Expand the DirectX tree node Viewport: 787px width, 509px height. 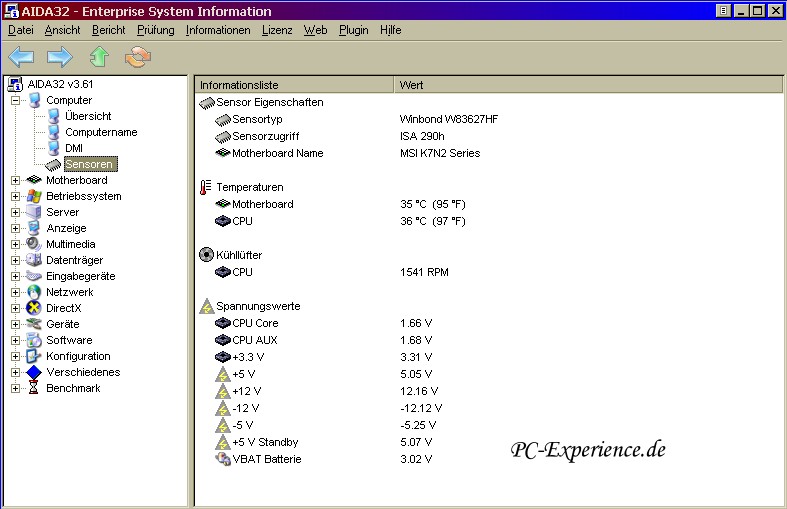[x=16, y=308]
